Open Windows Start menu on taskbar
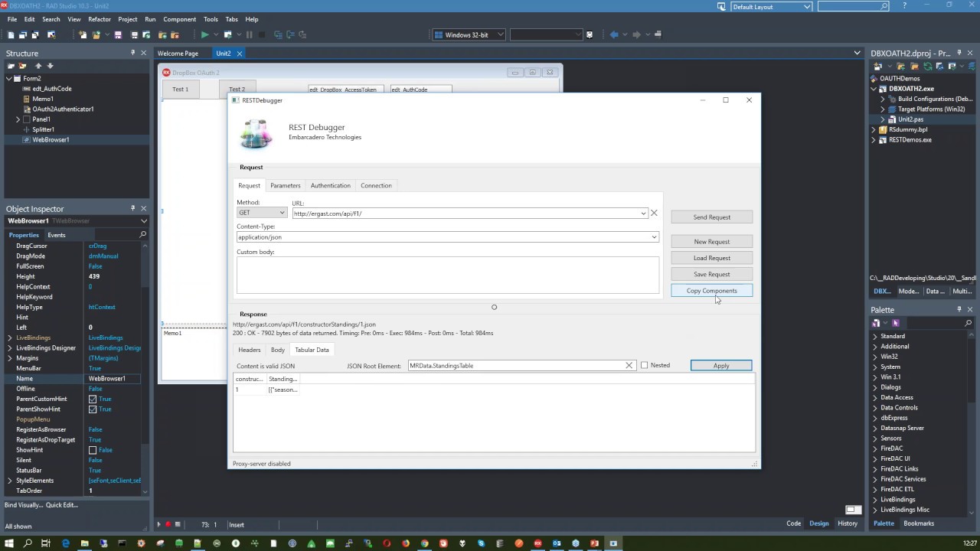This screenshot has height=551, width=980. 8,543
